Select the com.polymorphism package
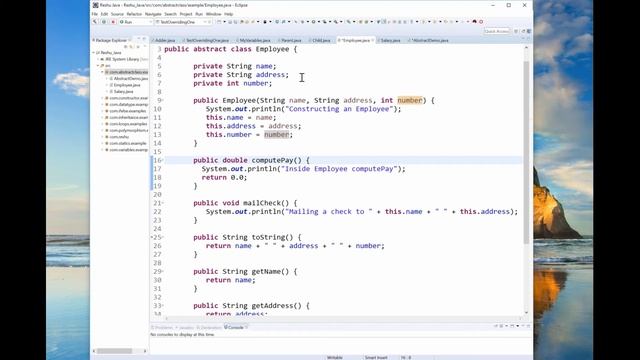640x360 pixels. pyautogui.click(x=128, y=130)
